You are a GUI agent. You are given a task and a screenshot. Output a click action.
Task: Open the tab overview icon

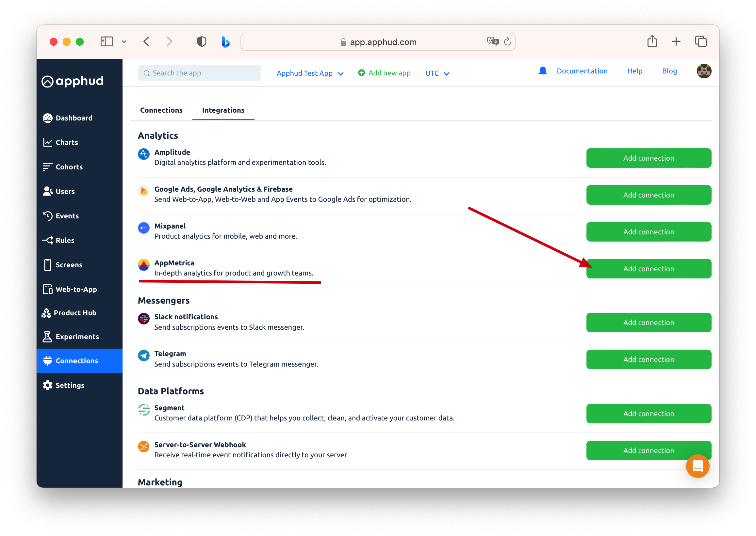point(700,41)
